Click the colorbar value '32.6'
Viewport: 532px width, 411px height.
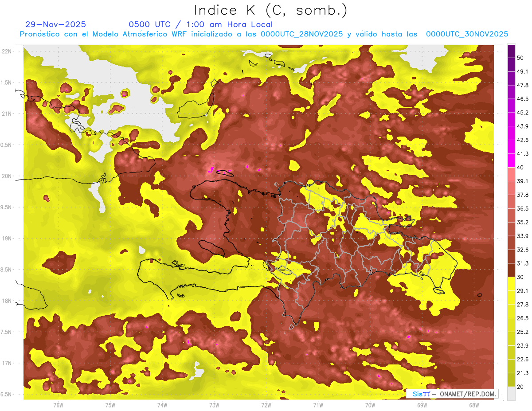pos(523,250)
